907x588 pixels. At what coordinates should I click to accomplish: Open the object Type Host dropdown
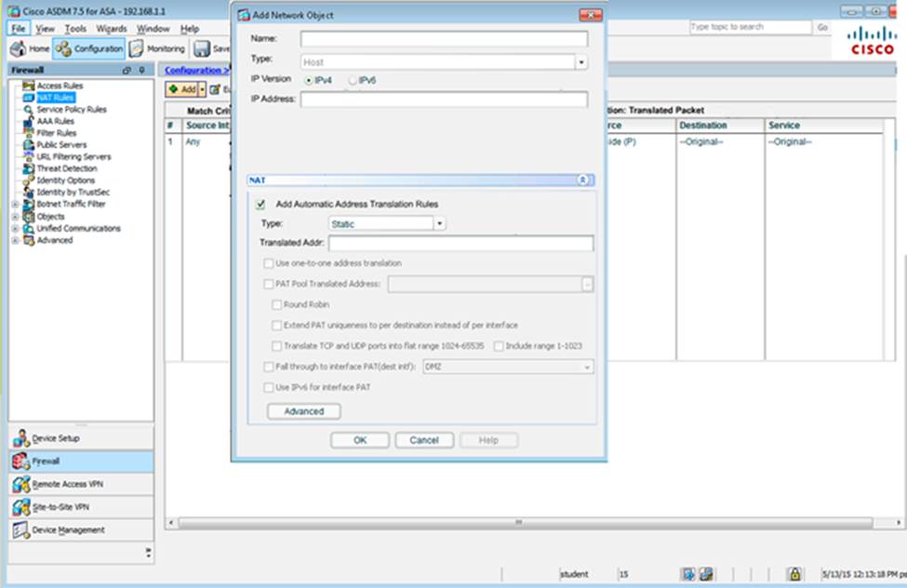(581, 62)
